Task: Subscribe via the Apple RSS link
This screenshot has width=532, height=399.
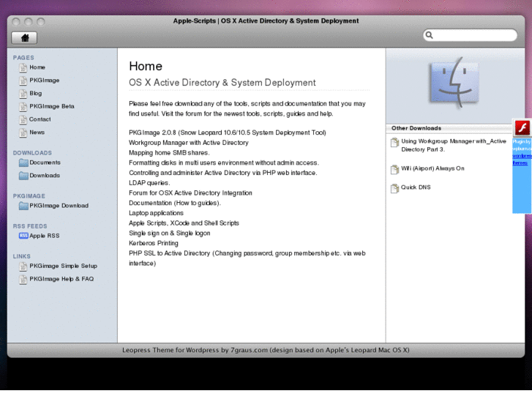Action: click(x=45, y=236)
